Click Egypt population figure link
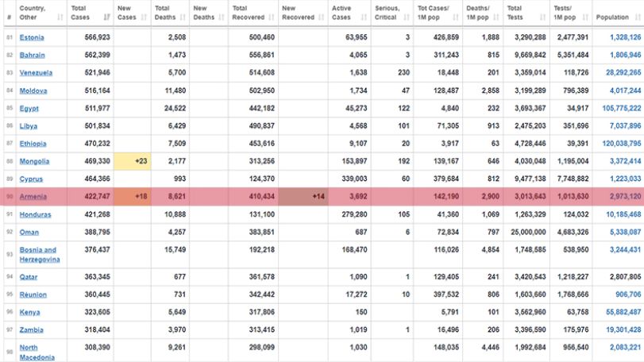644x362 pixels. pos(622,108)
